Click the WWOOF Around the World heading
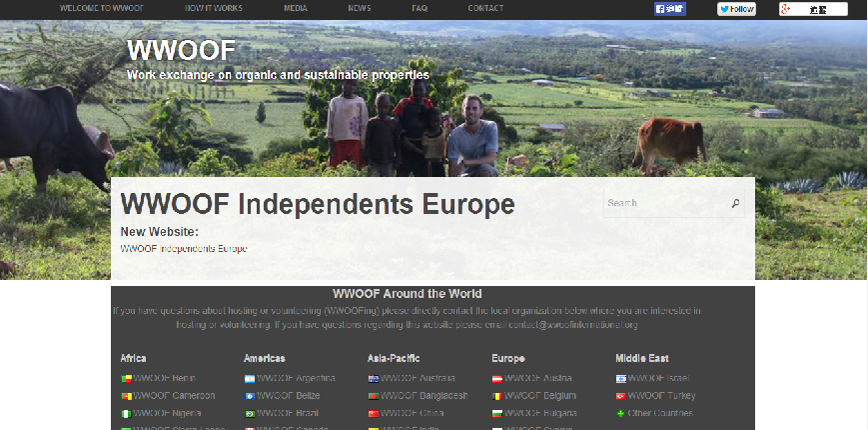Viewport: 868px width, 430px height. [407, 294]
